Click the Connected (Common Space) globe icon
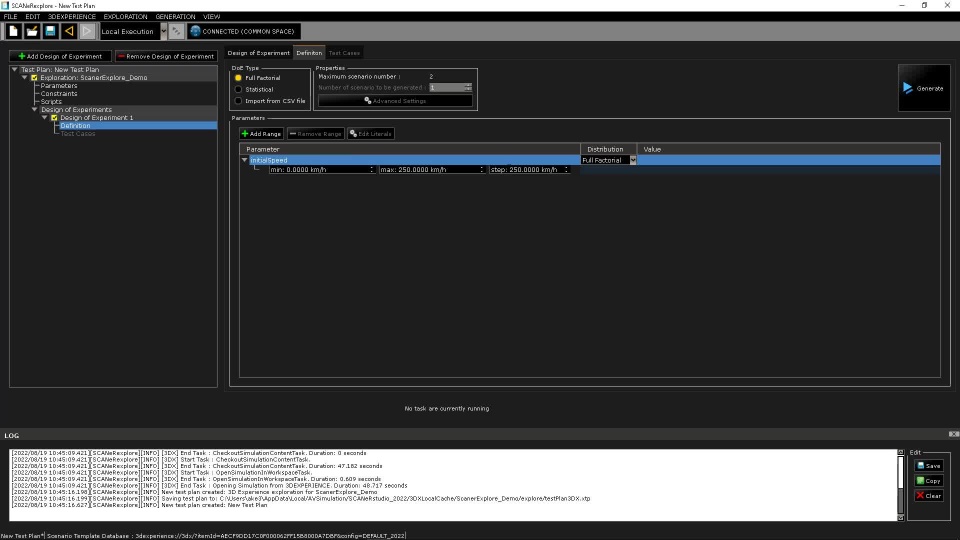 coord(195,31)
